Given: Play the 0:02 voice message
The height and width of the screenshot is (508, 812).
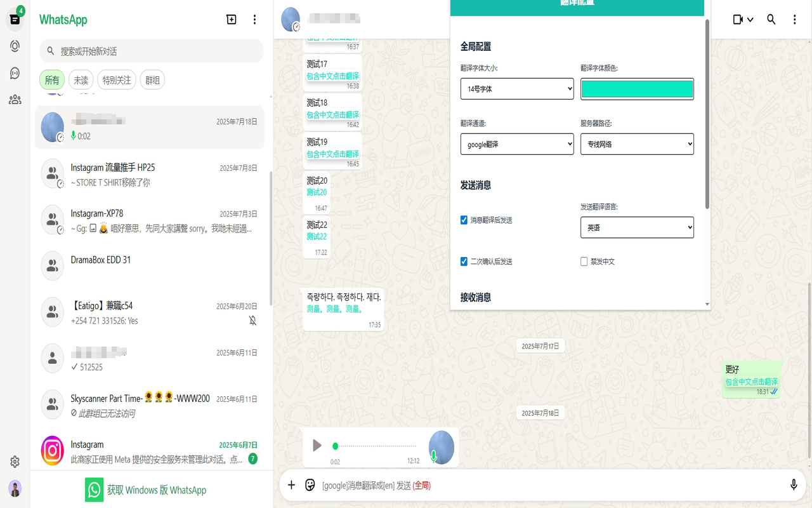Looking at the screenshot, I should tap(317, 446).
